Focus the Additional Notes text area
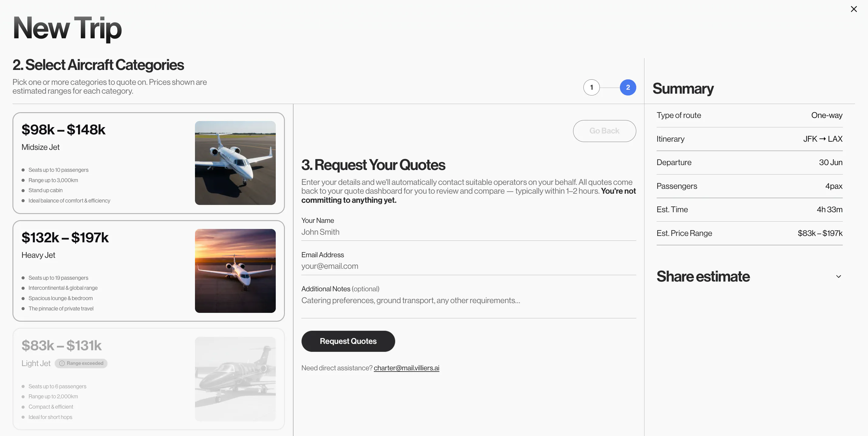The image size is (868, 436). coord(468,306)
